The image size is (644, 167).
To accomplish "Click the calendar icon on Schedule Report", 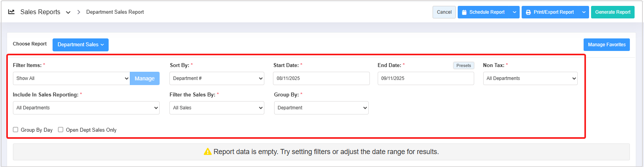I will coord(464,12).
